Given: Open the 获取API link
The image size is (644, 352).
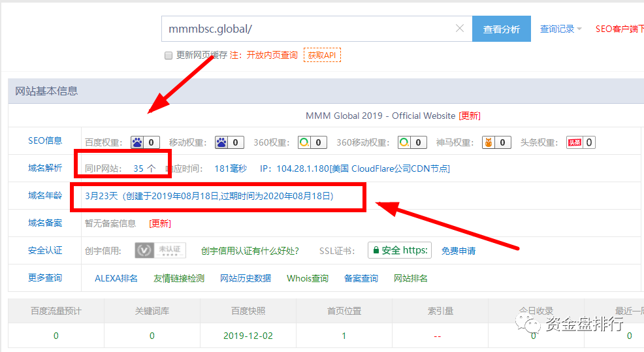Looking at the screenshot, I should point(322,55).
